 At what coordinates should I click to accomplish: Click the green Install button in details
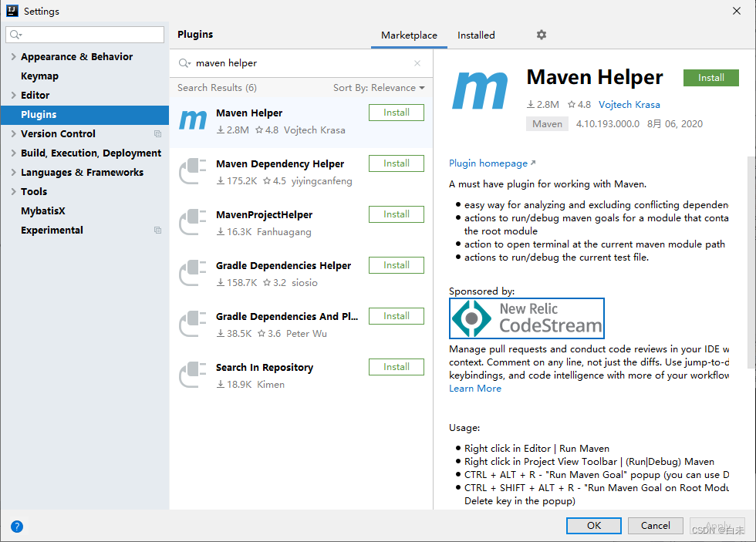(x=710, y=78)
